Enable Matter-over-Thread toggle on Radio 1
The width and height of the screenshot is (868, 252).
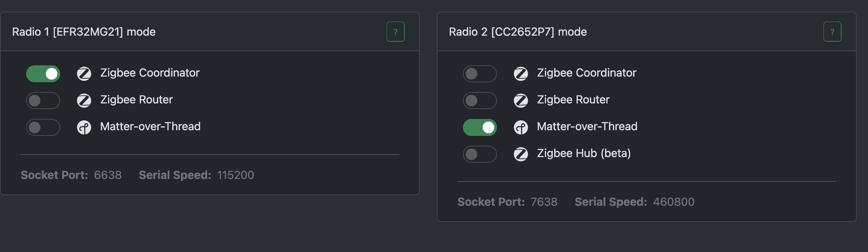[43, 127]
